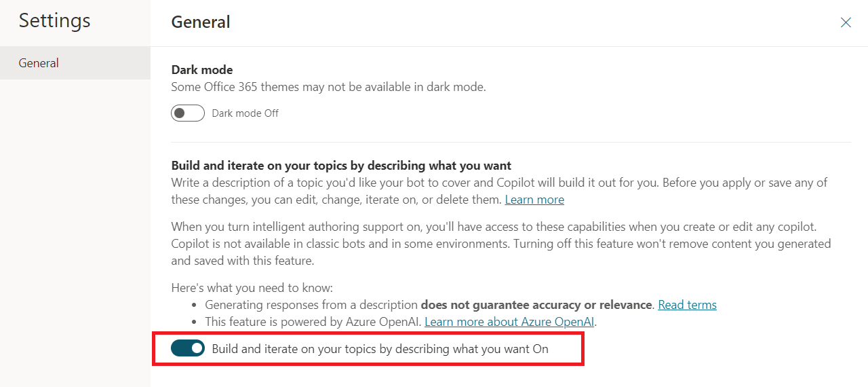Click the Office 365 themes description text
Screen dimensions: 868x387
click(328, 87)
